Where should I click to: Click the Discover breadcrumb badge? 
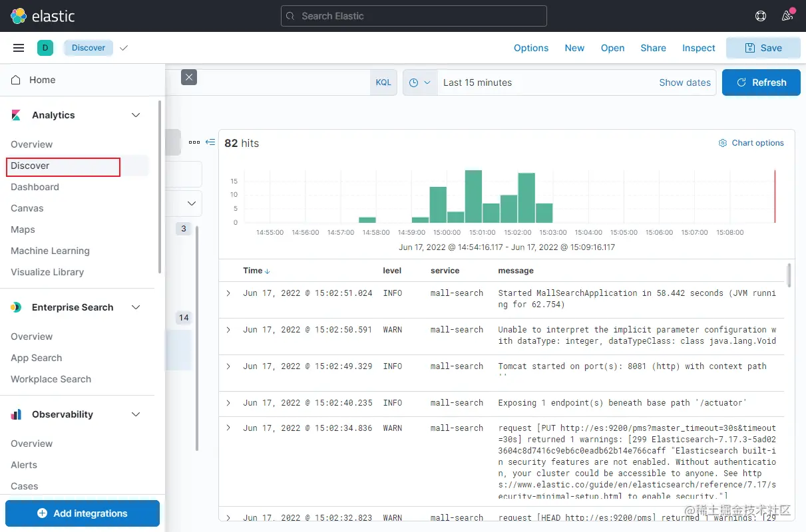[x=89, y=48]
